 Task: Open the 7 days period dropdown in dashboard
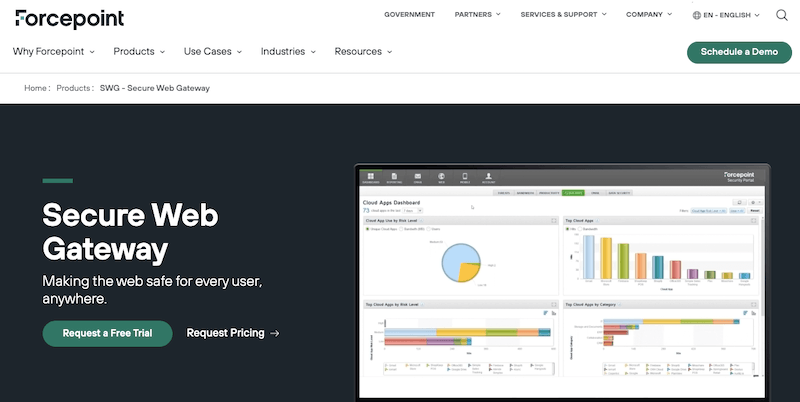(412, 211)
